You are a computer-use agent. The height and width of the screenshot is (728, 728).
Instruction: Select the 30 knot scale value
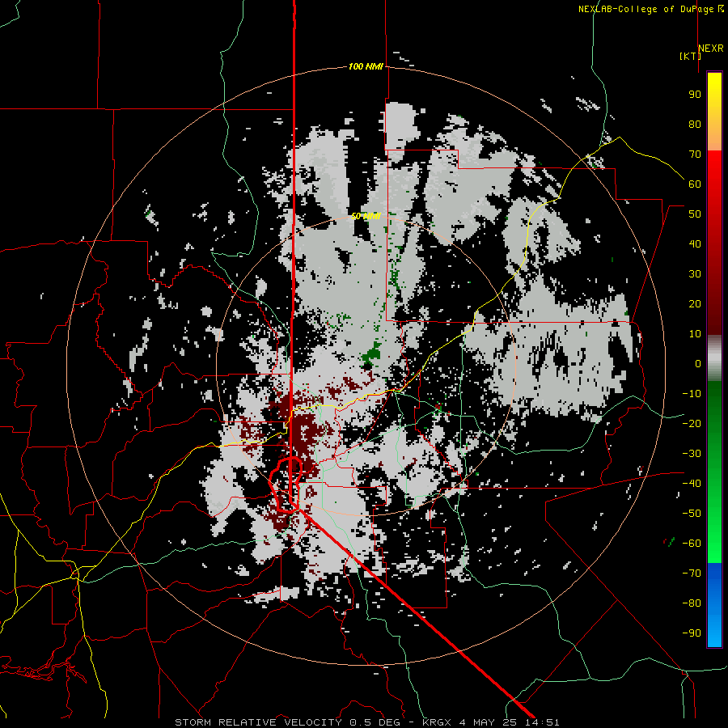tap(695, 274)
